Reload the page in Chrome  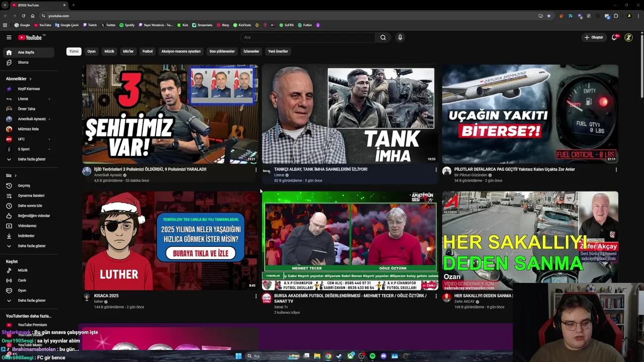click(23, 16)
